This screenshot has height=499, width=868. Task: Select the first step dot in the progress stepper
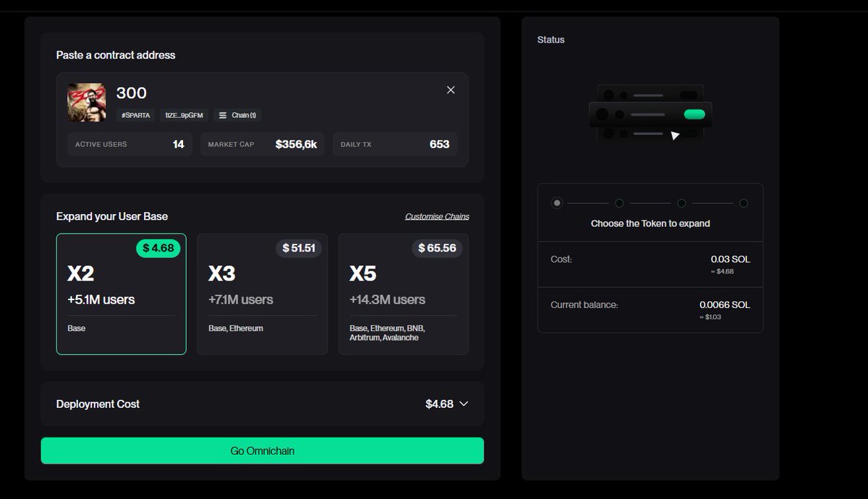(x=557, y=203)
